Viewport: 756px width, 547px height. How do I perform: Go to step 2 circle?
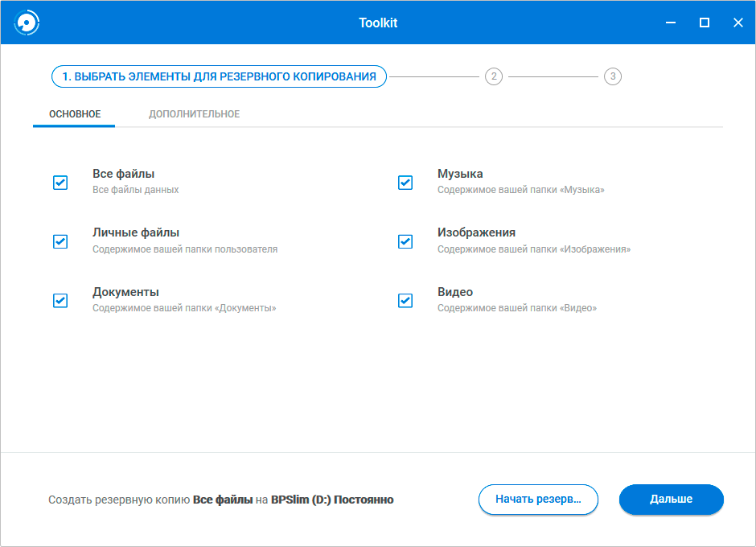tap(494, 76)
